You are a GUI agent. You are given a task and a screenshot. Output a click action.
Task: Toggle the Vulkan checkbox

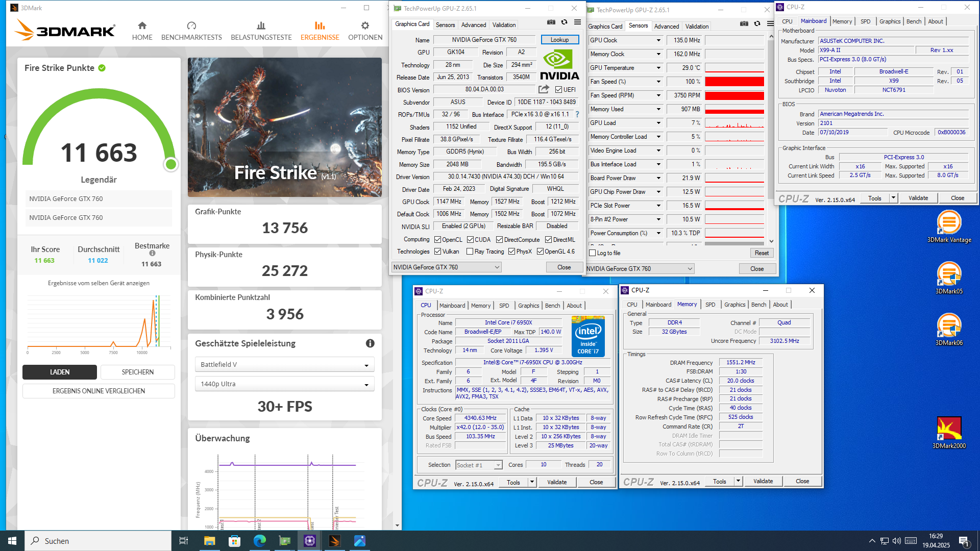pos(437,252)
